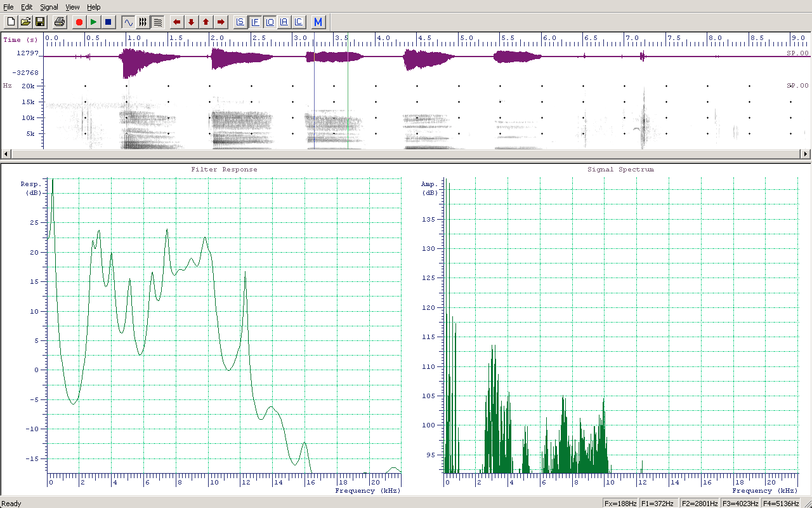This screenshot has width=812, height=508.
Task: Click the New file icon
Action: point(11,22)
